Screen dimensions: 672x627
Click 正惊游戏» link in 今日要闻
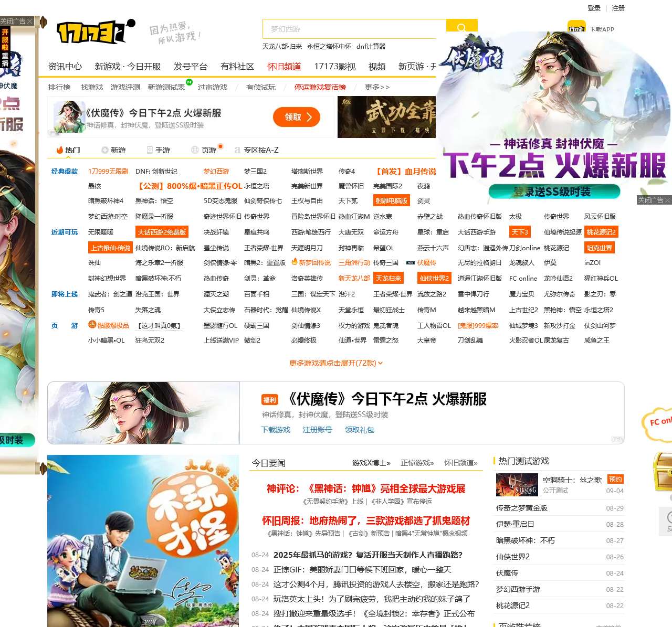417,463
